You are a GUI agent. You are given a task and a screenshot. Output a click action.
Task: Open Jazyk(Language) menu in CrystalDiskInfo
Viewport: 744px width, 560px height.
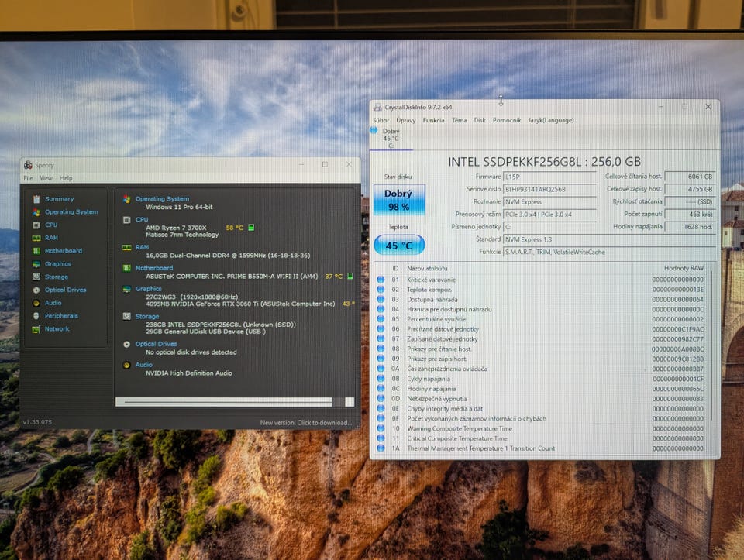551,120
